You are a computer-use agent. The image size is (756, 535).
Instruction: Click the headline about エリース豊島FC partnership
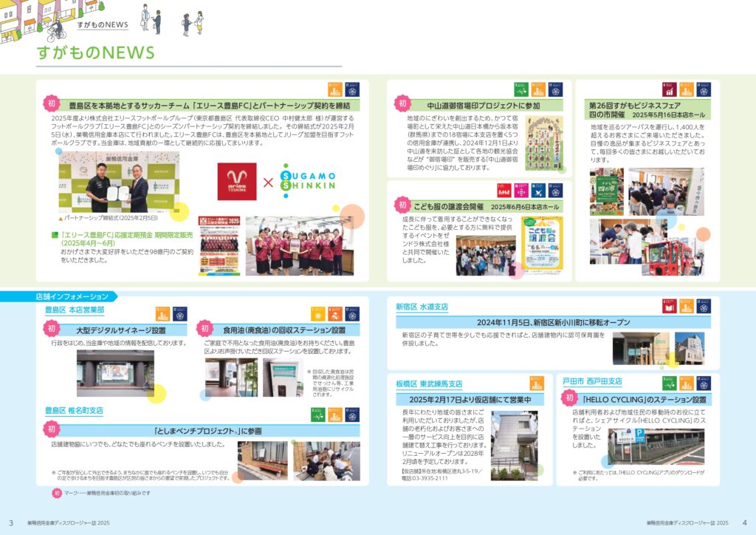(x=210, y=106)
